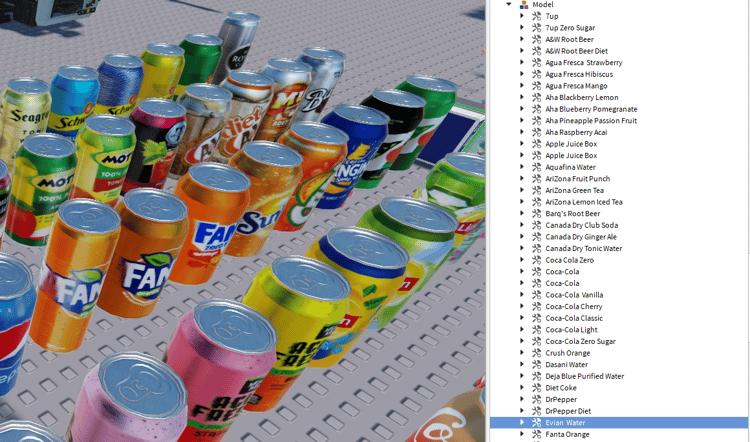Image resolution: width=750 pixels, height=442 pixels.
Task: Expand the Coca-Cola Classic item
Action: (522, 318)
